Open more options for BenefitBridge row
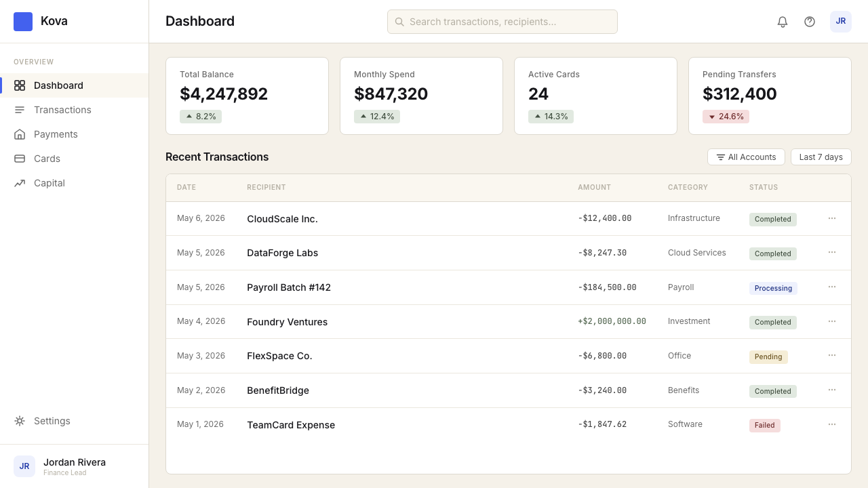The width and height of the screenshot is (868, 488). [832, 390]
